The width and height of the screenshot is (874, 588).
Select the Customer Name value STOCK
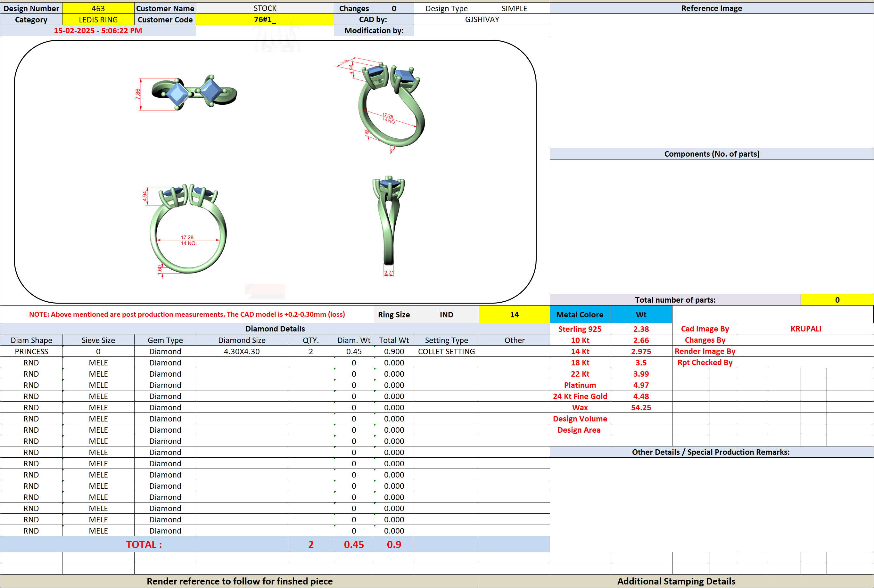coord(265,8)
